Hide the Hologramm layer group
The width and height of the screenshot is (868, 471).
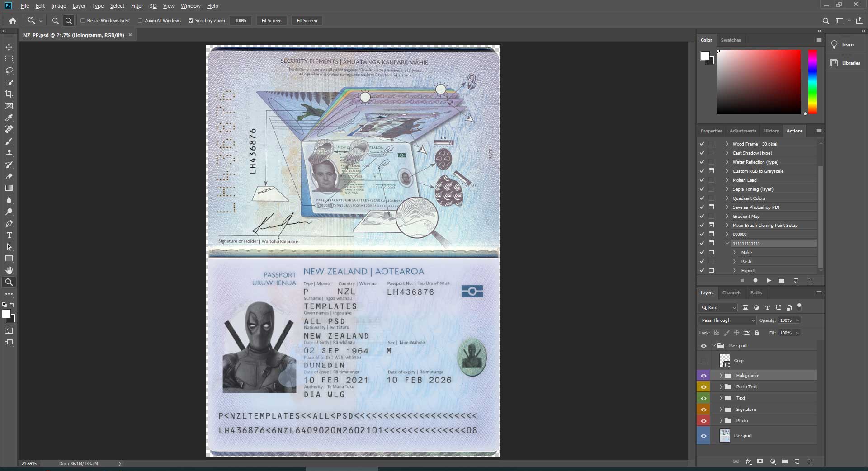click(x=703, y=376)
